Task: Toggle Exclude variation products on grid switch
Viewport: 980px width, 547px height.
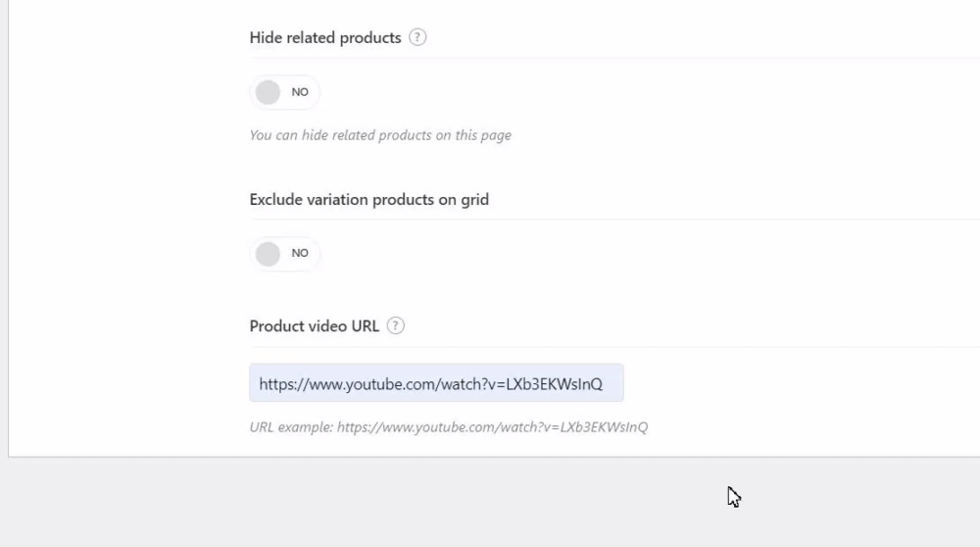Action: (x=284, y=254)
